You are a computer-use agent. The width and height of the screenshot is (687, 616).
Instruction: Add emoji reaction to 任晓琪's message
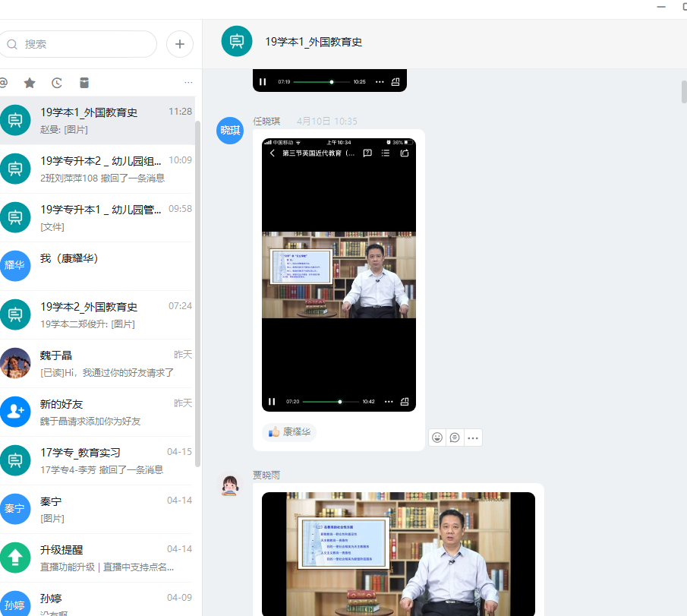(437, 438)
